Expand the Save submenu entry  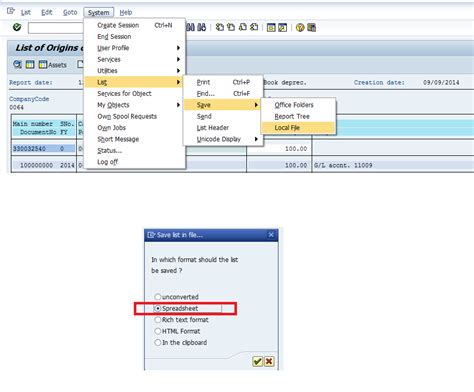pyautogui.click(x=222, y=105)
